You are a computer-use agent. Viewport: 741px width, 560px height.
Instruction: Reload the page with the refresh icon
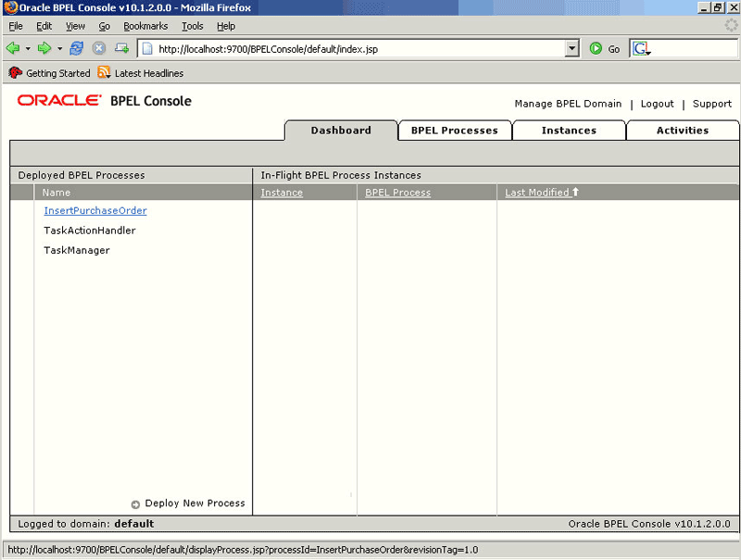pos(77,48)
